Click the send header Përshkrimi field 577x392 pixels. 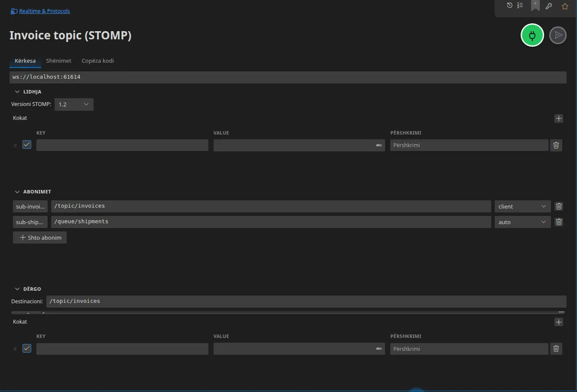[x=469, y=349]
